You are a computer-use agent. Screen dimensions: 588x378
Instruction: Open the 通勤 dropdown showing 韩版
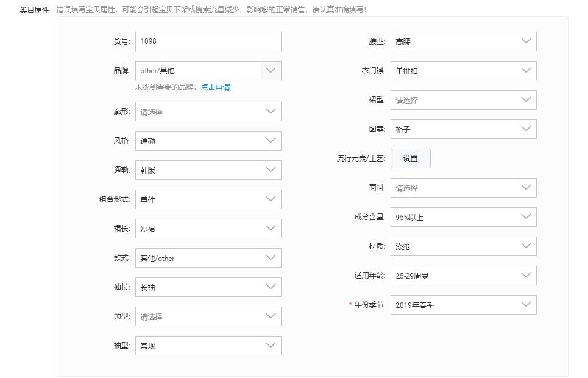(207, 170)
